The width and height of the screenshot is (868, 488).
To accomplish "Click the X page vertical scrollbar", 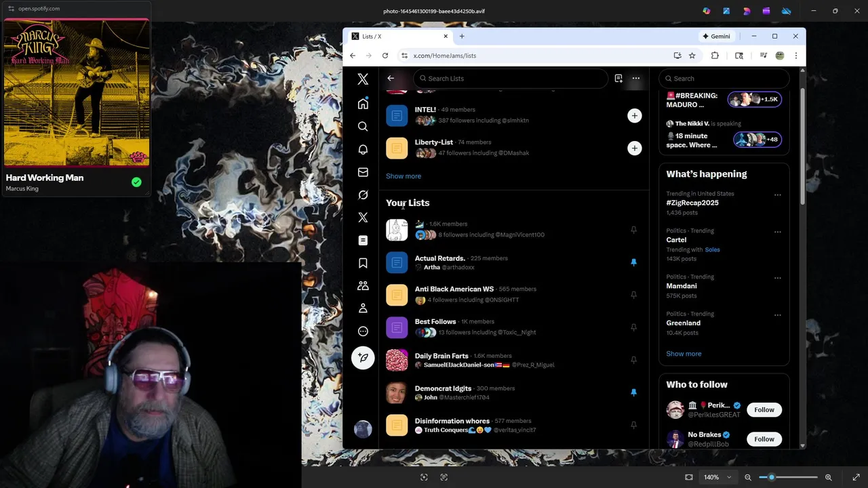I will (x=803, y=146).
